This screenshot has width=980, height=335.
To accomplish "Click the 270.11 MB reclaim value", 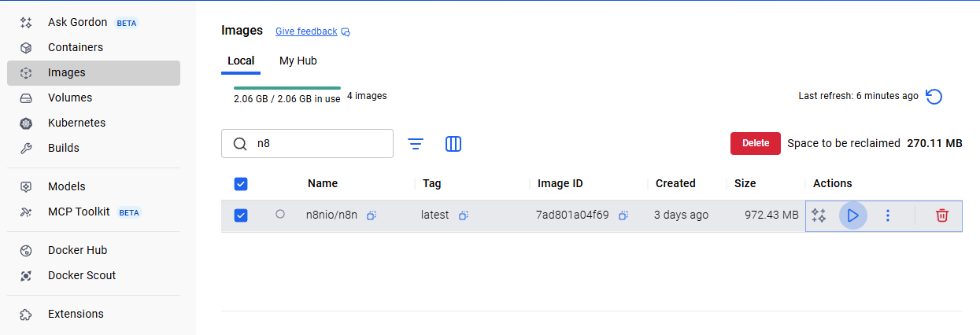I will pyautogui.click(x=934, y=143).
